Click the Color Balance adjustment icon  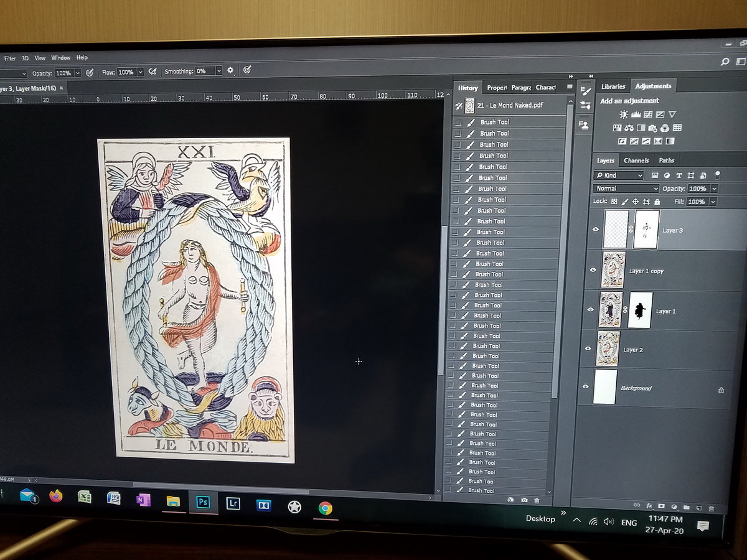point(629,128)
